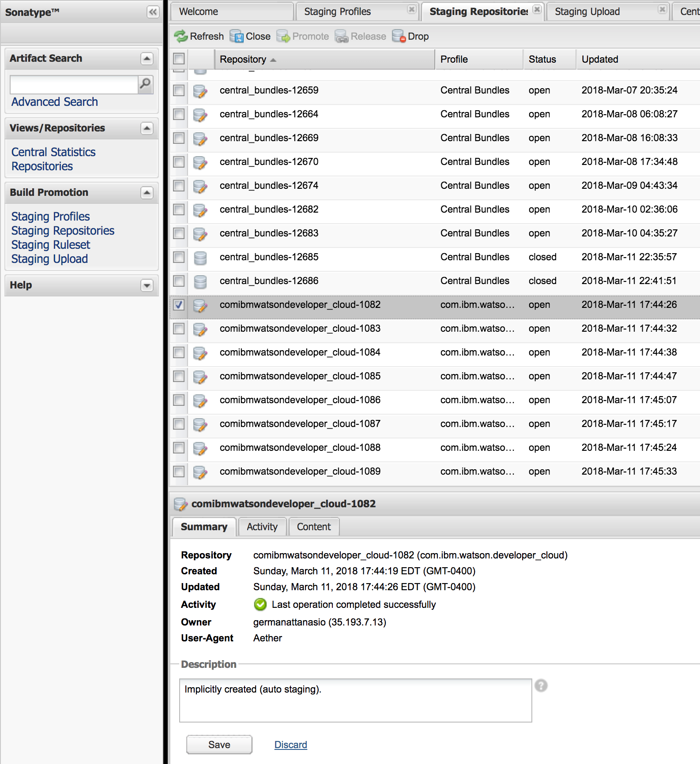Click the Release toolbar icon
Viewport: 700px width, 764px height.
point(342,36)
